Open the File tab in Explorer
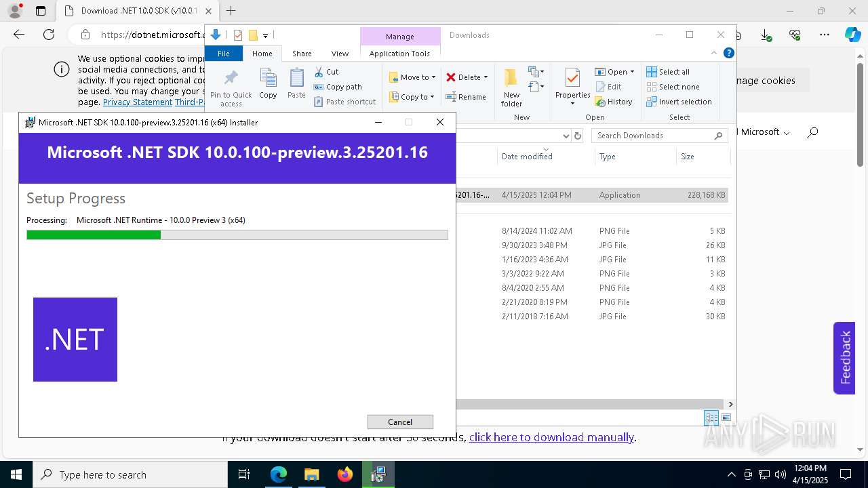Image resolution: width=868 pixels, height=488 pixels. (223, 54)
